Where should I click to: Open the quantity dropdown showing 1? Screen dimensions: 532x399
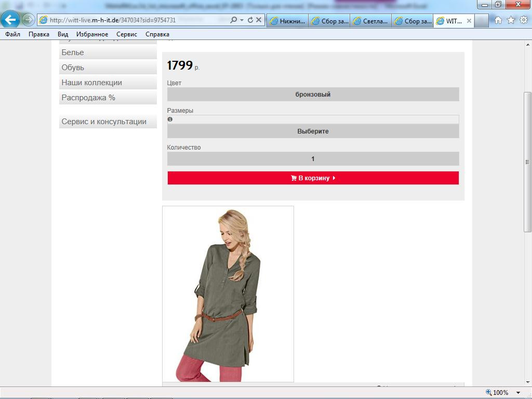pyautogui.click(x=313, y=159)
